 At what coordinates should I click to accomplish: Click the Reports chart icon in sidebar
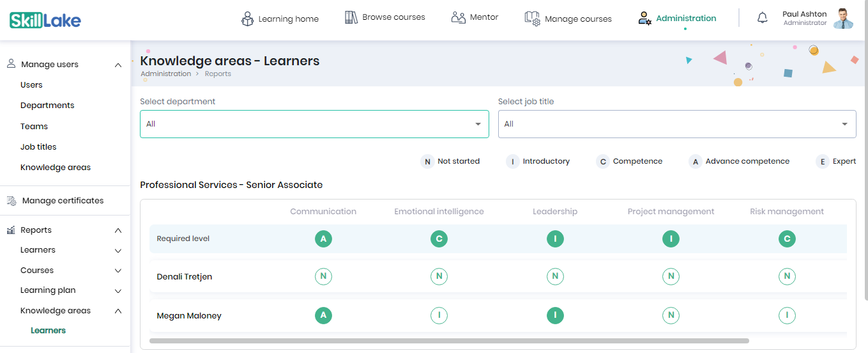tap(11, 230)
